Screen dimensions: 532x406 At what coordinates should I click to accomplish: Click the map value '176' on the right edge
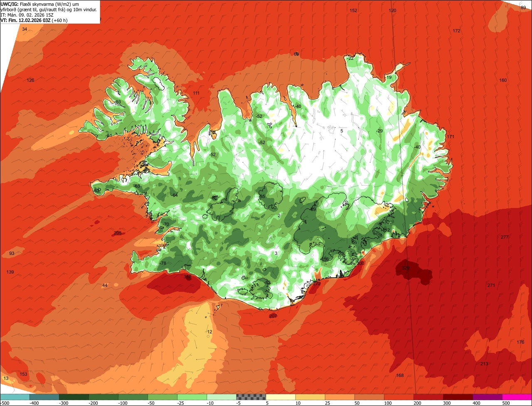pyautogui.click(x=520, y=342)
